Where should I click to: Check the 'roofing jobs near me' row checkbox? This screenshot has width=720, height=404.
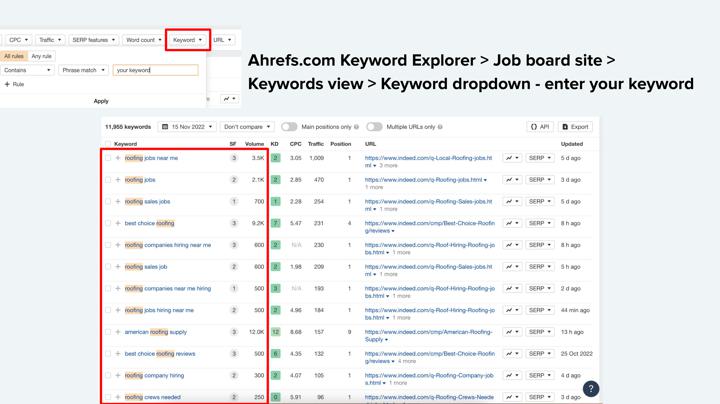[x=108, y=158]
